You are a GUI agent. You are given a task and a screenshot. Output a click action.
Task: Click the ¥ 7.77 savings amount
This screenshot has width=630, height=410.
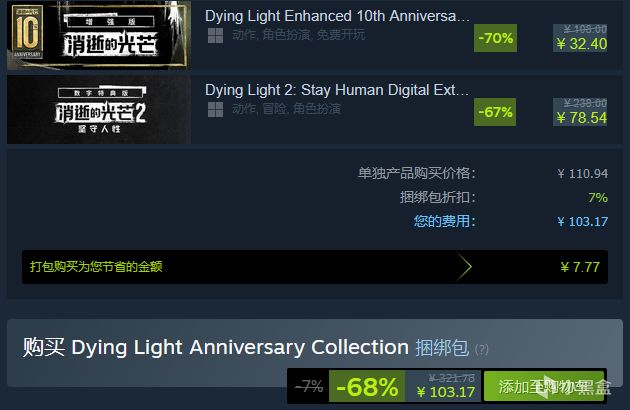tap(580, 267)
